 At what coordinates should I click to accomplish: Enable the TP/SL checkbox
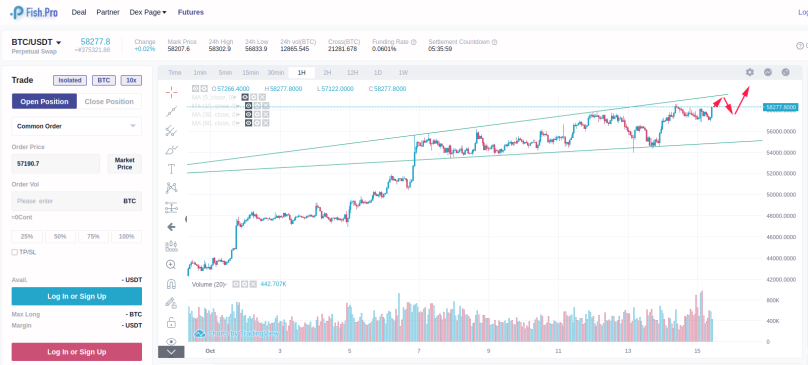pos(14,252)
